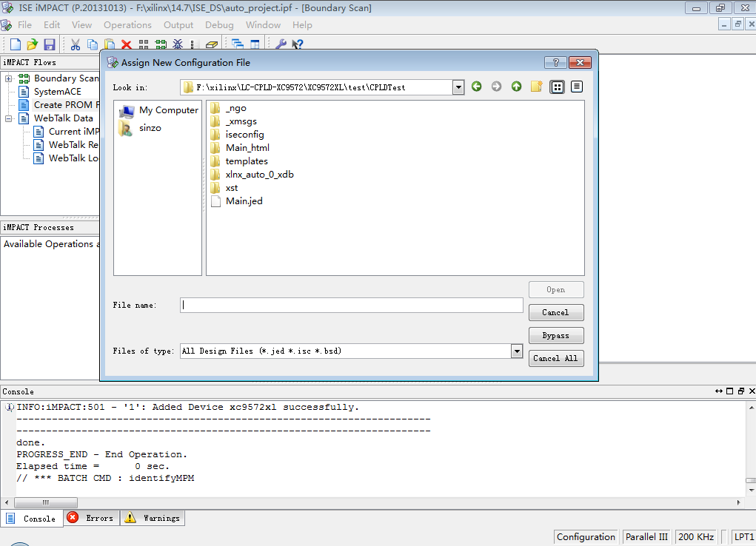
Task: Click the up one level green arrow icon
Action: pyautogui.click(x=516, y=87)
